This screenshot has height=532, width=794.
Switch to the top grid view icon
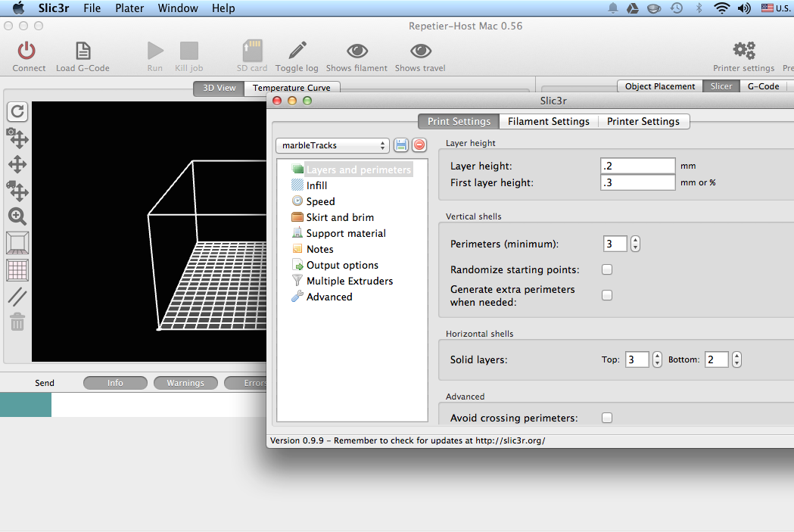click(17, 270)
